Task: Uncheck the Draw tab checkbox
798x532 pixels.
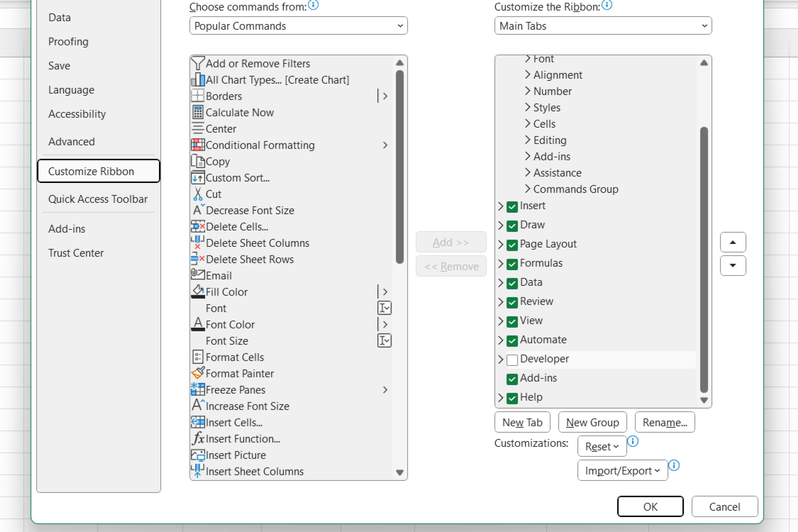Action: coord(512,226)
